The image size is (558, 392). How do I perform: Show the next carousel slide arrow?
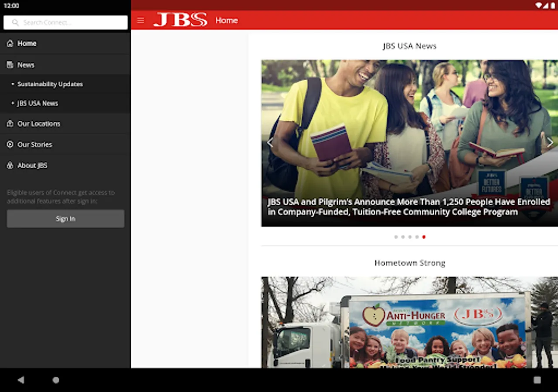[x=550, y=142]
